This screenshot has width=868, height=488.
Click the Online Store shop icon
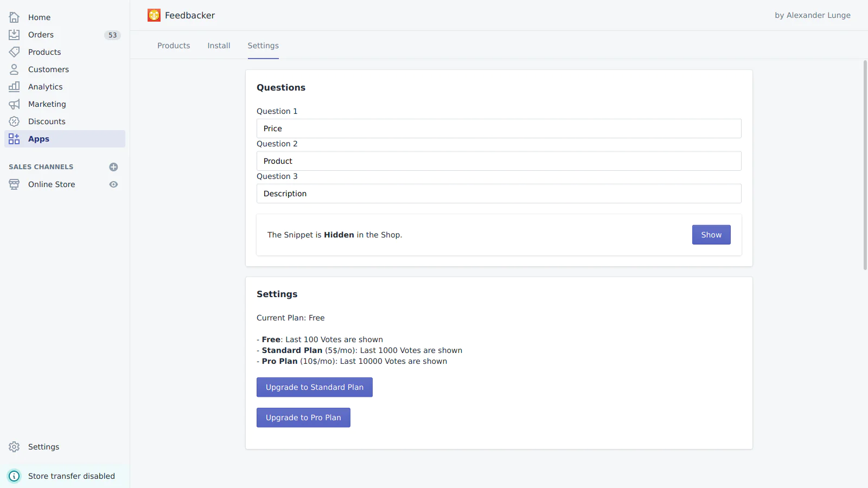point(14,184)
